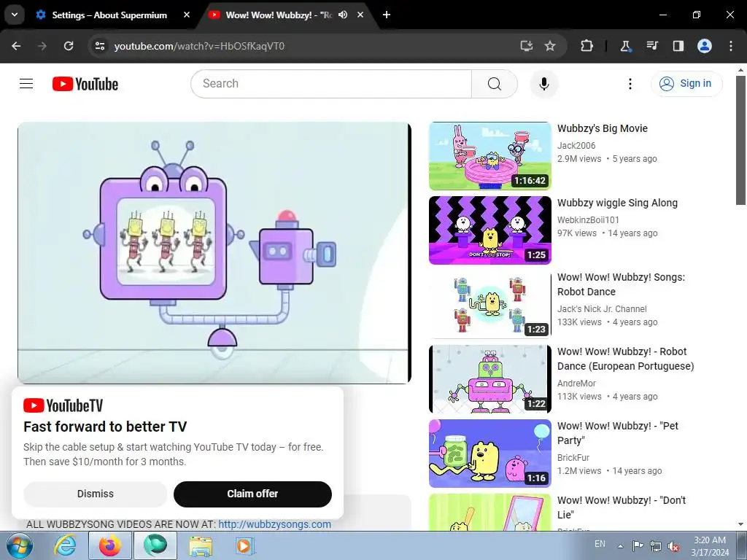This screenshot has height=560, width=747.
Task: Open the "Don't Lie" video title
Action: tap(622, 507)
